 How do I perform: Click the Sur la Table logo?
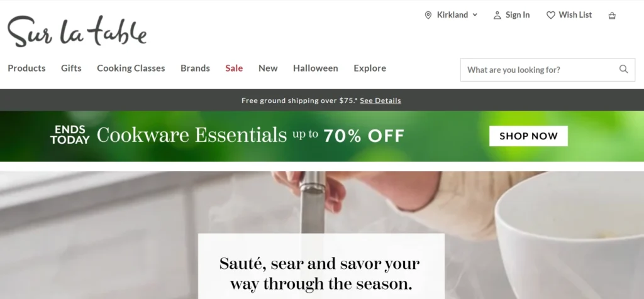[77, 31]
